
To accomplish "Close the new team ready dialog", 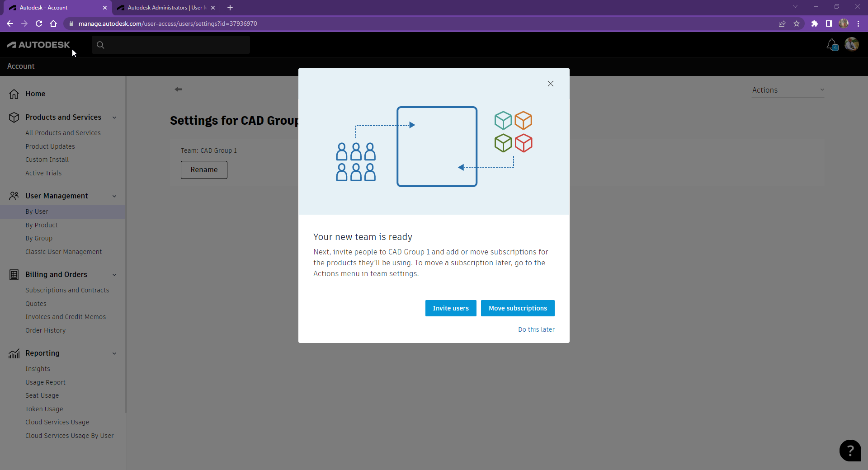I will (x=550, y=84).
